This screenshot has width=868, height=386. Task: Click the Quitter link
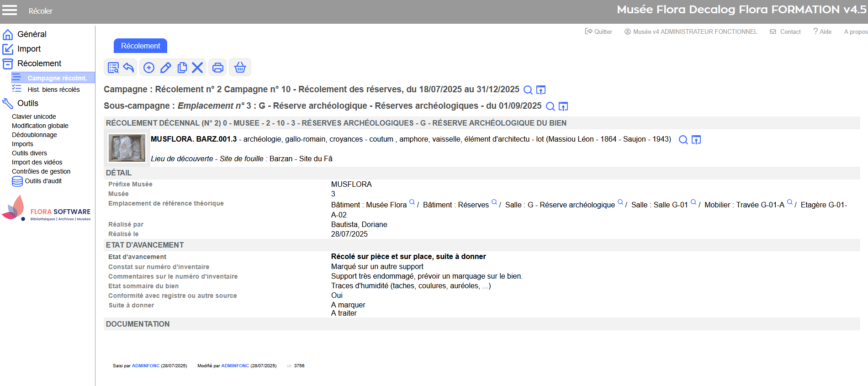pos(598,32)
